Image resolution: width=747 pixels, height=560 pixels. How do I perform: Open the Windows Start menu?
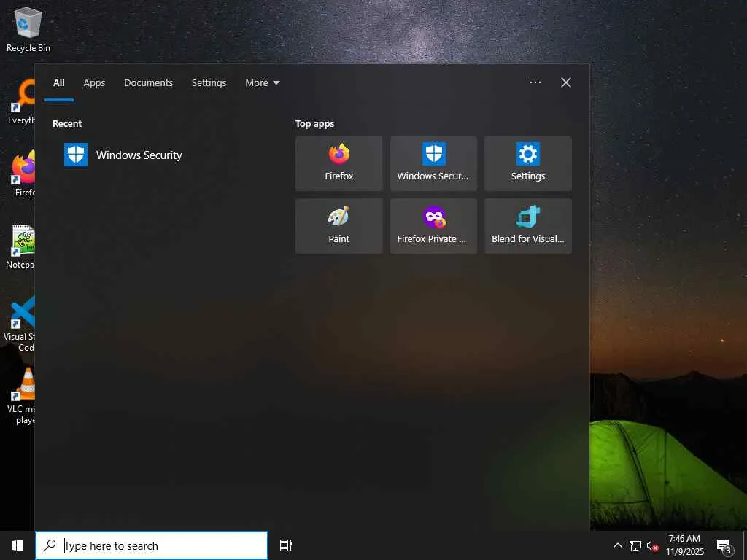click(18, 545)
